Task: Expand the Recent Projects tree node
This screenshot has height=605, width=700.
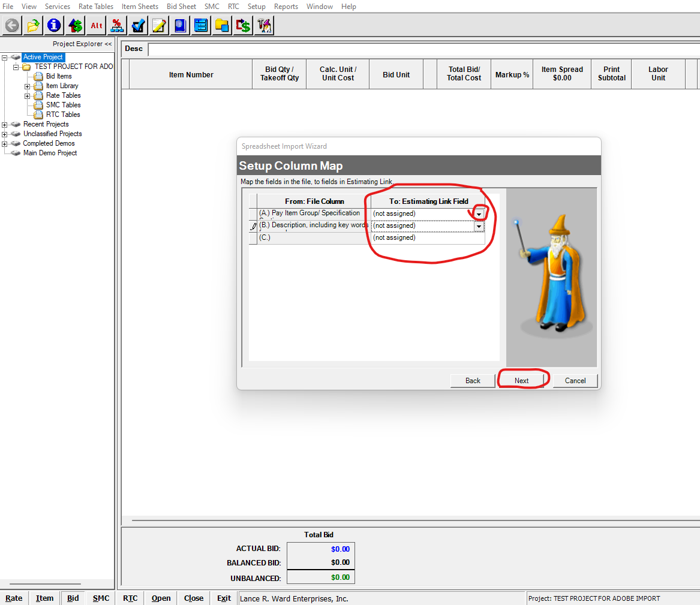Action: pos(5,124)
